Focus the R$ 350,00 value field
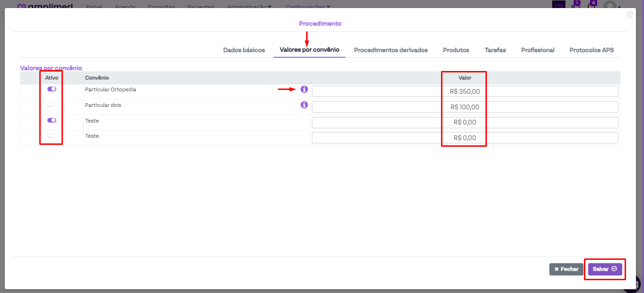The height and width of the screenshot is (293, 644). pyautogui.click(x=465, y=91)
